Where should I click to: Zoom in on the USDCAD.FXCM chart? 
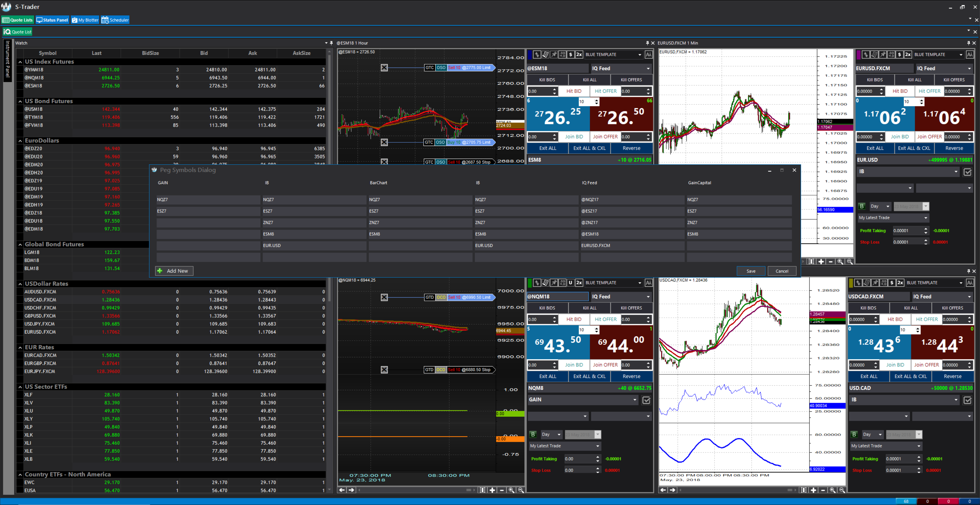click(832, 490)
